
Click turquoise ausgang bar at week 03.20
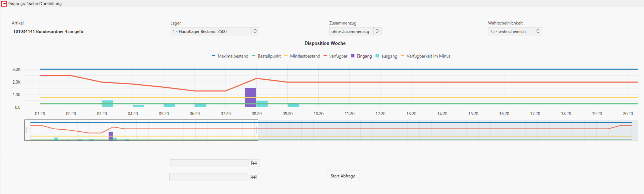coord(107,104)
